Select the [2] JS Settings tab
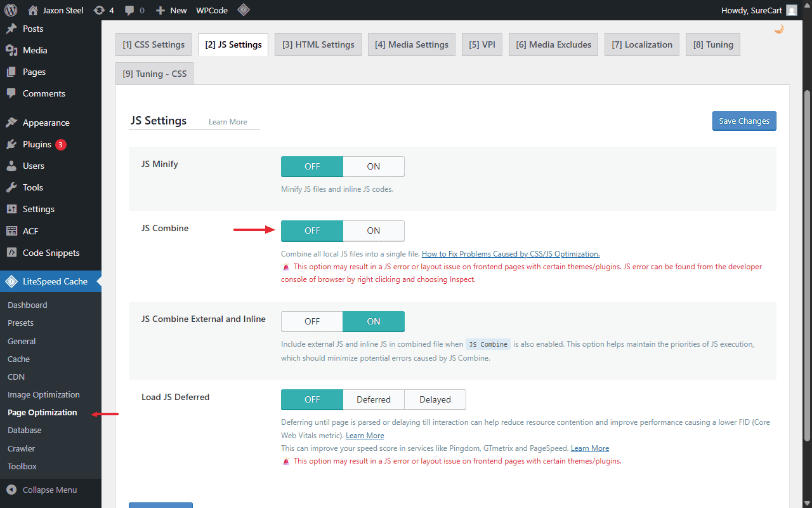The image size is (812, 508). tap(233, 44)
